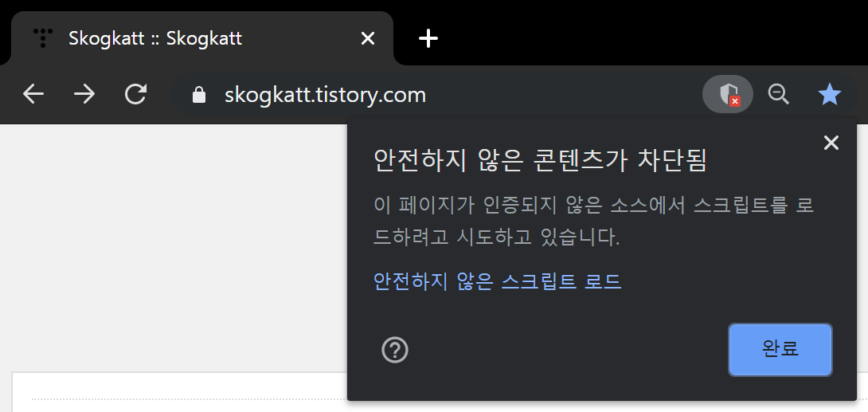The width and height of the screenshot is (868, 412).
Task: Click the 완료 button
Action: pos(780,350)
